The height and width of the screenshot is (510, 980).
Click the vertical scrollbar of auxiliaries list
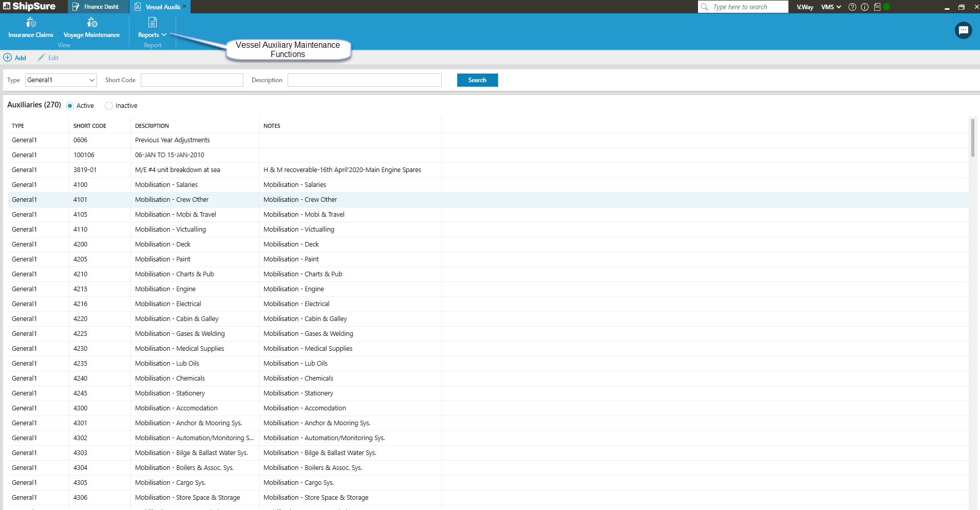click(x=972, y=138)
